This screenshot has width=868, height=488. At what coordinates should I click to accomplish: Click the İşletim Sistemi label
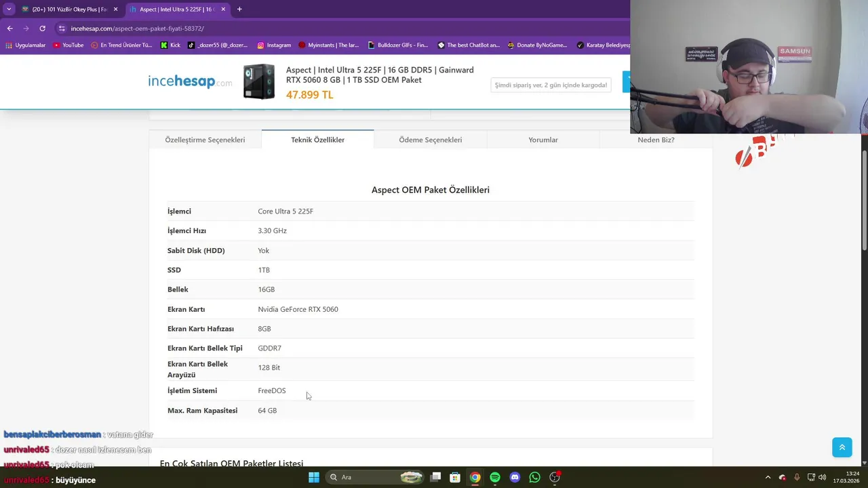tap(192, 390)
